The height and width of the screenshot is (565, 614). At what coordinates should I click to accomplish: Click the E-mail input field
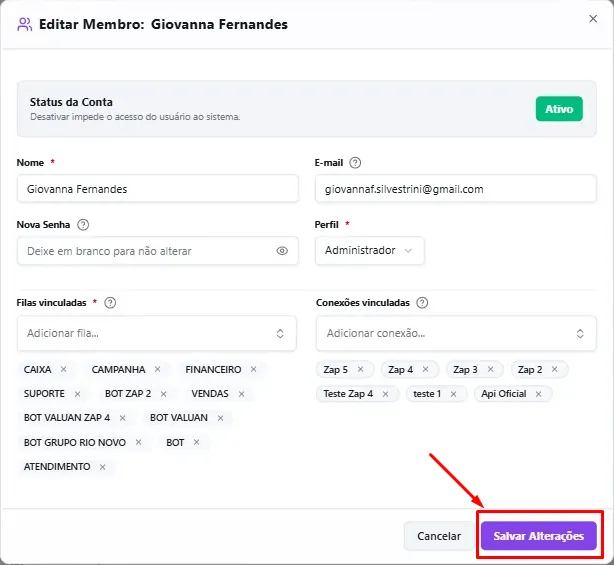(x=456, y=189)
